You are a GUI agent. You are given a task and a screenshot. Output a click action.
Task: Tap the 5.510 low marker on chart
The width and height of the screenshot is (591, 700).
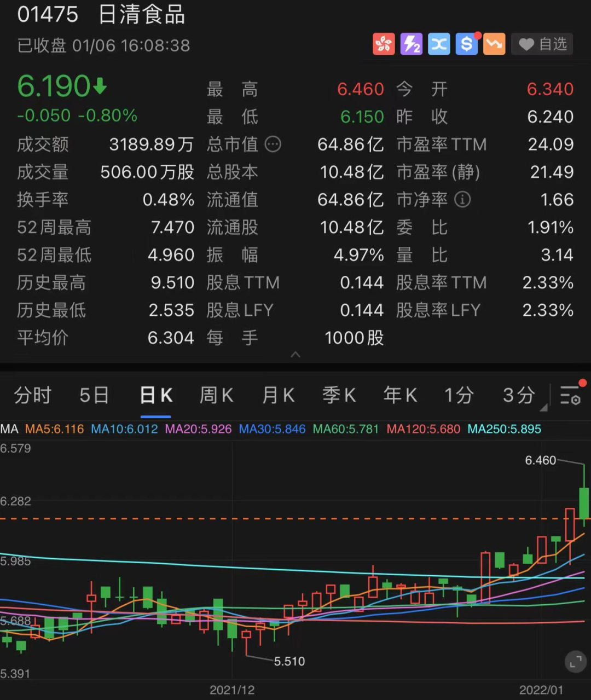[289, 661]
